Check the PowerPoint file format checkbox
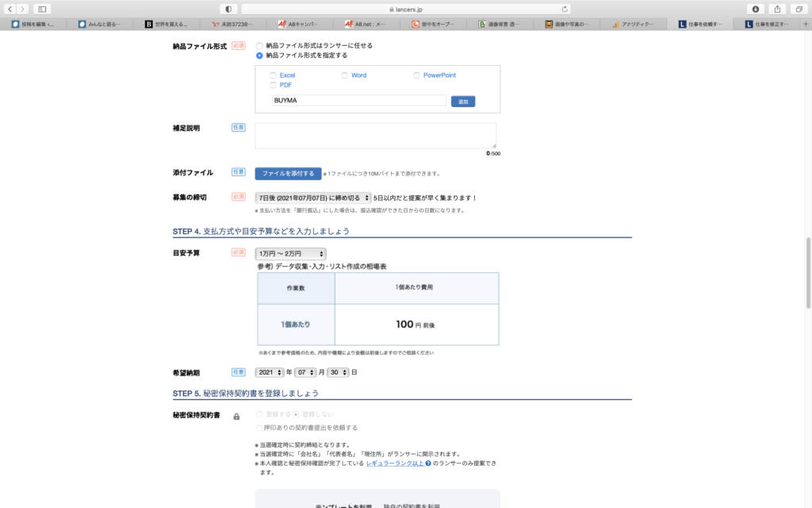 [416, 75]
